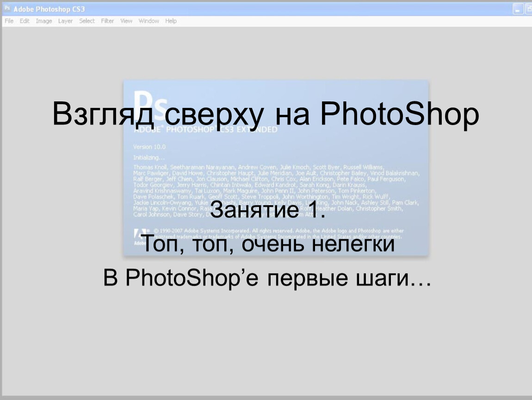Click the 'Занятие 1.' heading text
The width and height of the screenshot is (532, 400).
pyautogui.click(x=268, y=210)
